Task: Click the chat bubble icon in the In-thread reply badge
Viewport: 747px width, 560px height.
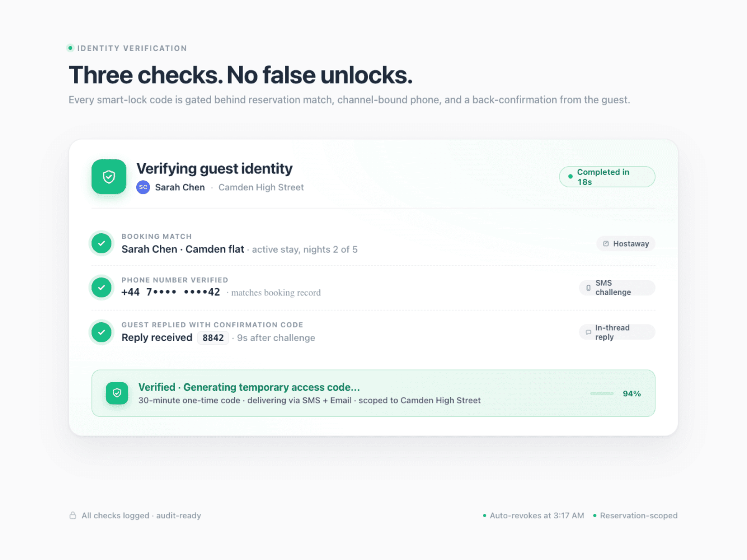Action: coord(588,332)
